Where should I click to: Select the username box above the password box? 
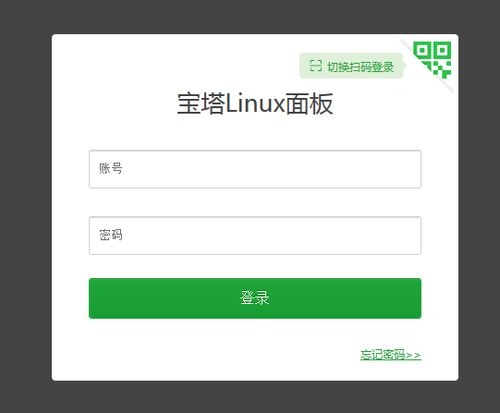coord(255,169)
